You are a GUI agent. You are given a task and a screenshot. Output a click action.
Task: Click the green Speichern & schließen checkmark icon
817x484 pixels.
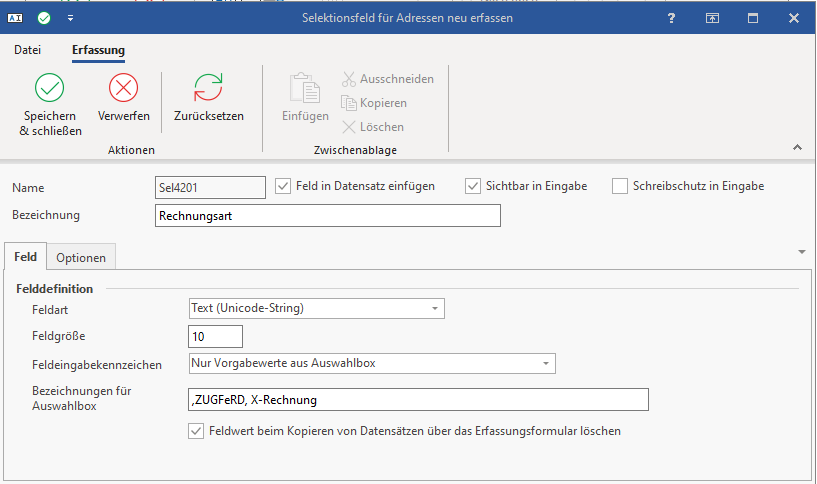pos(50,88)
